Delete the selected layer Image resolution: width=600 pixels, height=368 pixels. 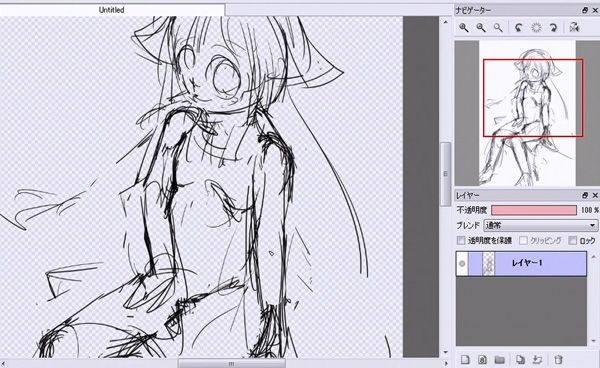[x=558, y=360]
